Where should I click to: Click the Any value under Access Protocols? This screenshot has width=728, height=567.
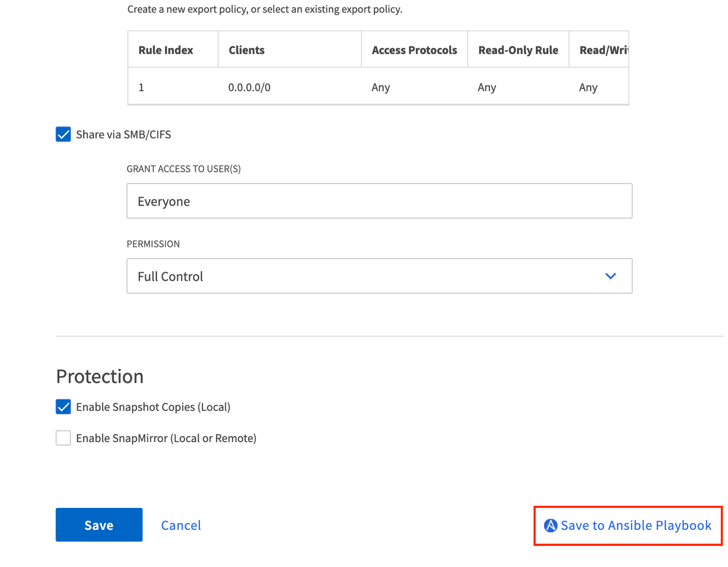381,87
